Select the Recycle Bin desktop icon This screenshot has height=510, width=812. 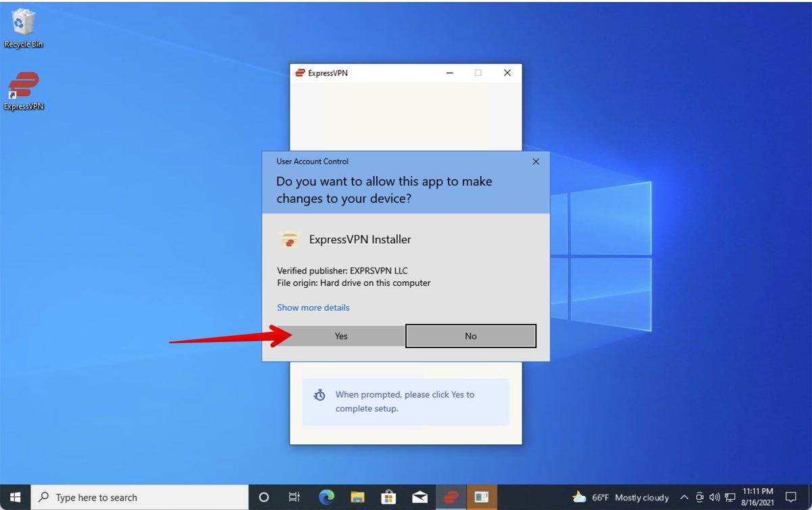coord(24,29)
